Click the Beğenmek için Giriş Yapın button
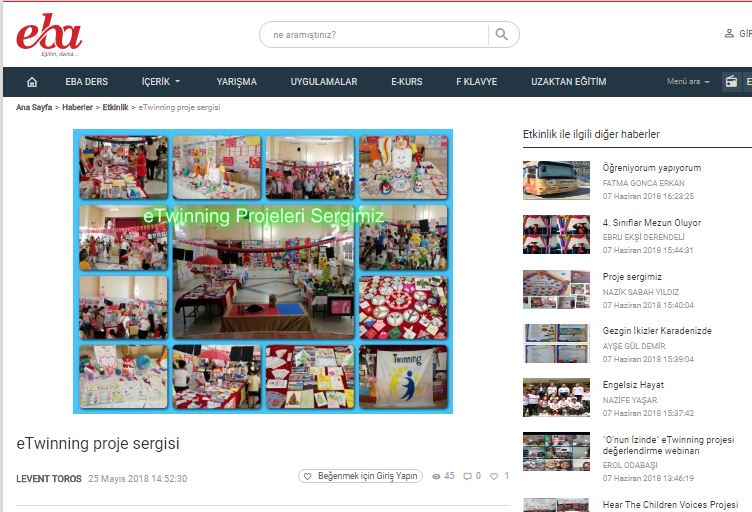Screen dimensions: 752x512 360,477
